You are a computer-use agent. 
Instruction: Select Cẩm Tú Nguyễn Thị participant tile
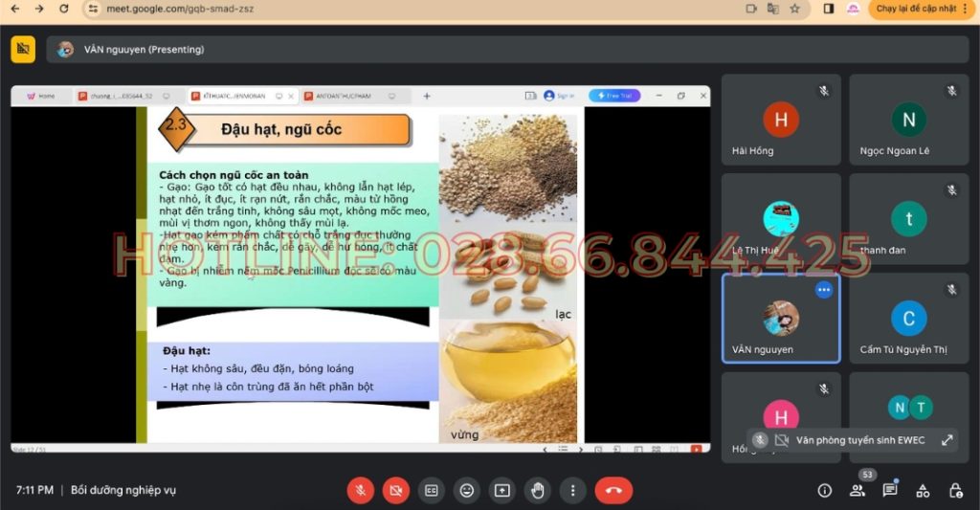tap(909, 318)
